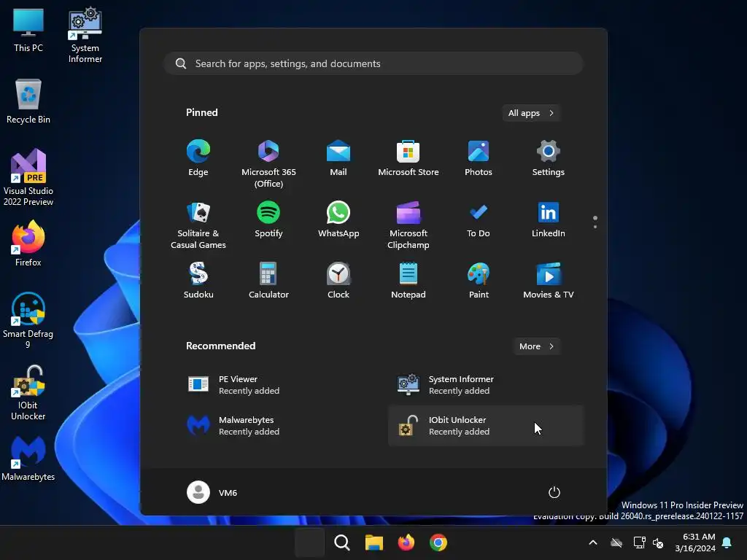The image size is (747, 560).
Task: Show More recommended items
Action: pyautogui.click(x=536, y=346)
